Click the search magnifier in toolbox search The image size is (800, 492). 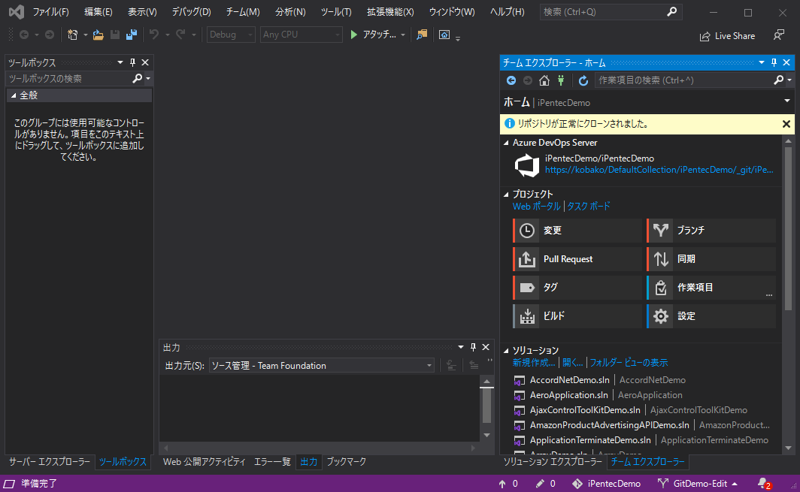click(137, 79)
